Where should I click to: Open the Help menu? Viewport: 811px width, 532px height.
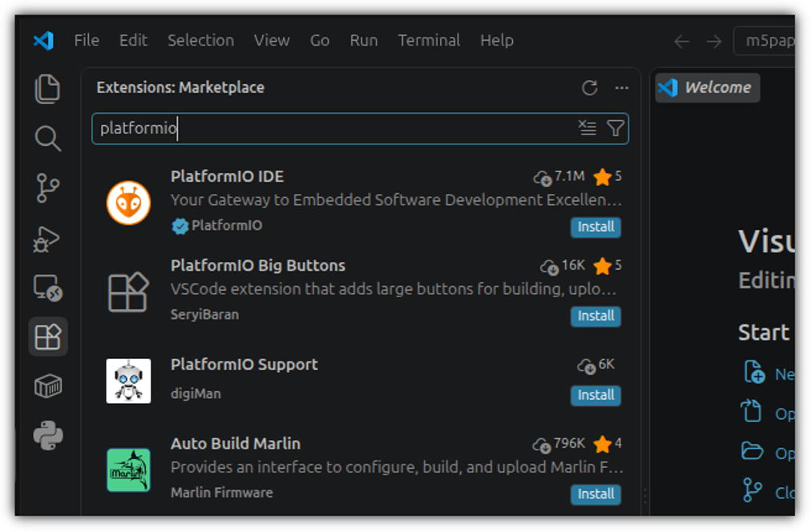[x=497, y=40]
